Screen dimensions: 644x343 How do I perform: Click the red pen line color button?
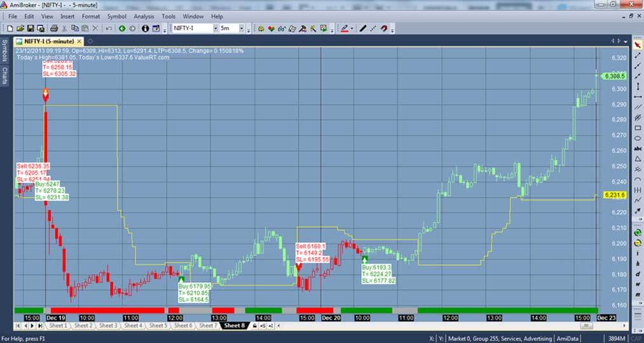point(345,29)
